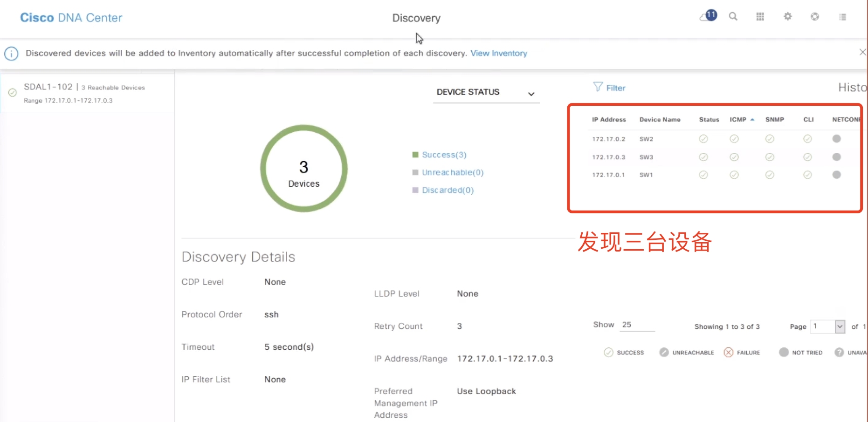Click the SNMP check icon for SW1
868x422 pixels.
click(x=770, y=175)
